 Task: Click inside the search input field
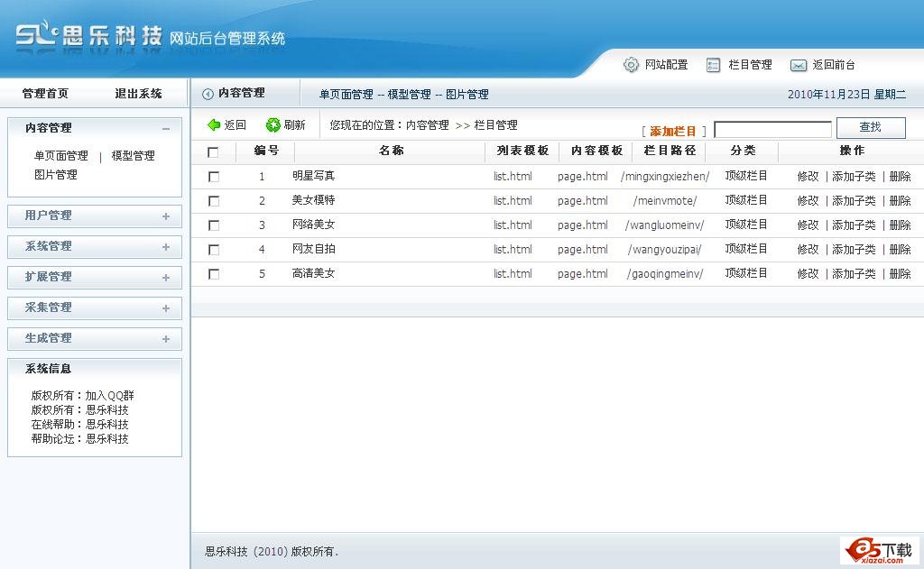pos(772,127)
